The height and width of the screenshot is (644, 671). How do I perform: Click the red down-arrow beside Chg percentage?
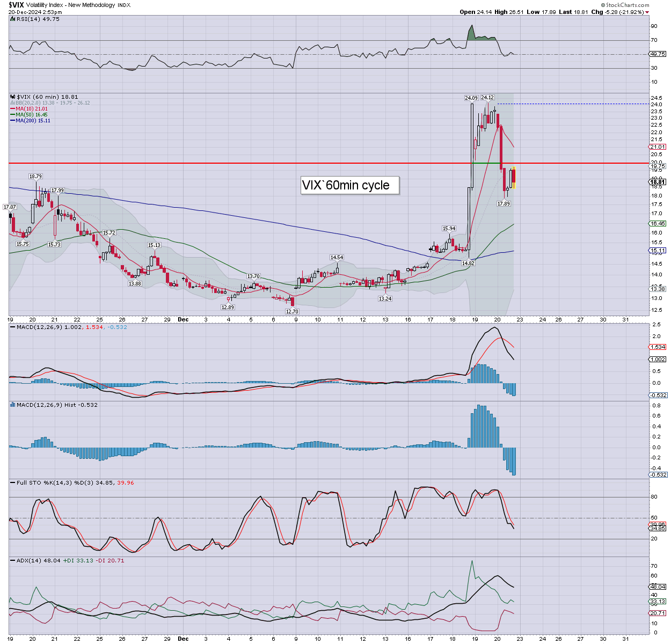click(647, 12)
